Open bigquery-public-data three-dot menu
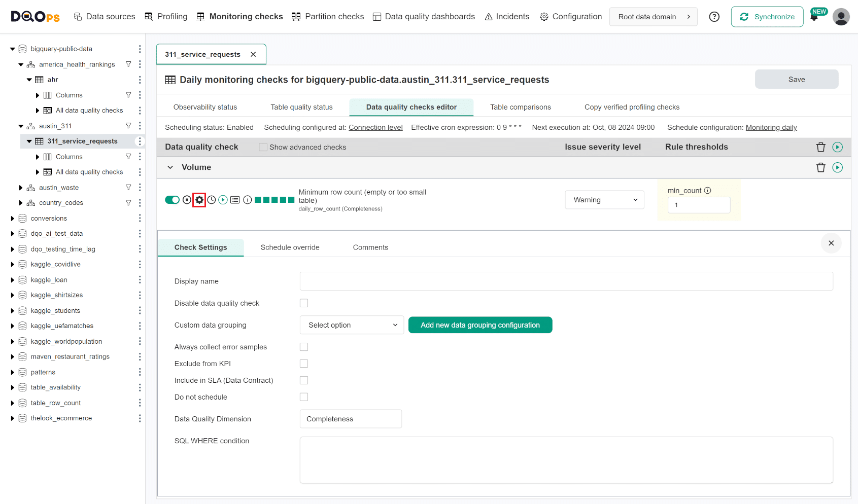This screenshot has height=504, width=858. 140,49
